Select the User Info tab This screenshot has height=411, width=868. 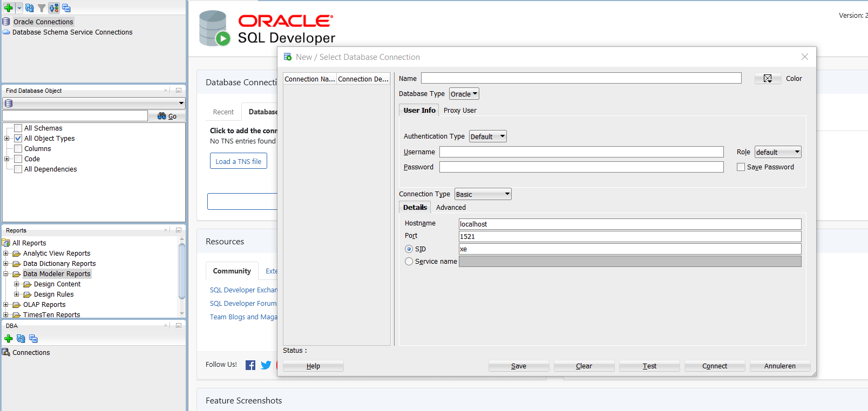pyautogui.click(x=419, y=111)
